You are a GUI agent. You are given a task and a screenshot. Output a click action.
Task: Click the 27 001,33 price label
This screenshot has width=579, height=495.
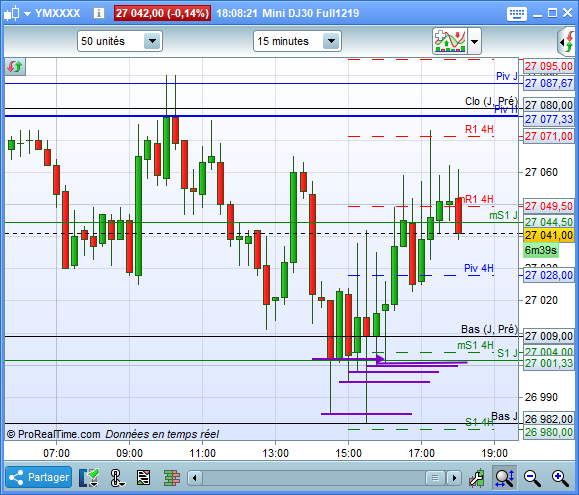pos(549,363)
